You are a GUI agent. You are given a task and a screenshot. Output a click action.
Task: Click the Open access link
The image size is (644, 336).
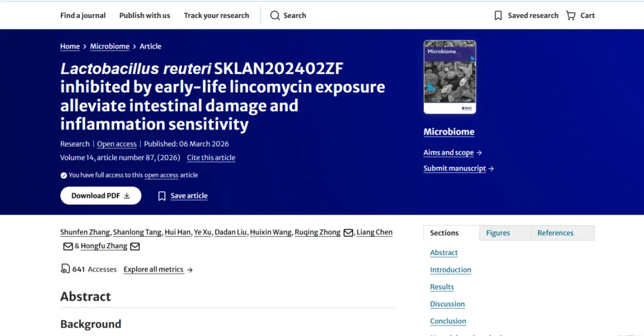(117, 144)
